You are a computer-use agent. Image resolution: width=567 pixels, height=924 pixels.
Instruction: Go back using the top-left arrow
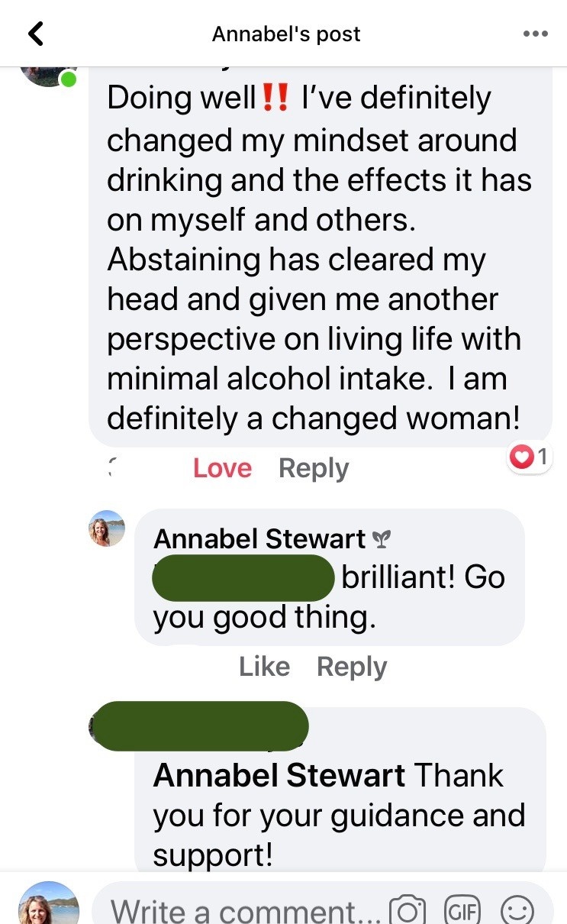(x=35, y=34)
